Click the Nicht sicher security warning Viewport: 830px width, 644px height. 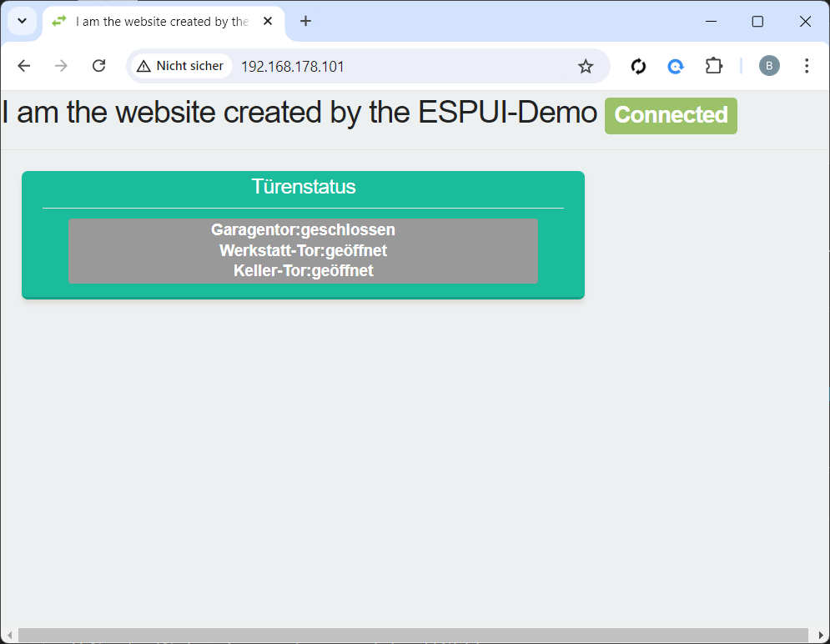pyautogui.click(x=181, y=66)
